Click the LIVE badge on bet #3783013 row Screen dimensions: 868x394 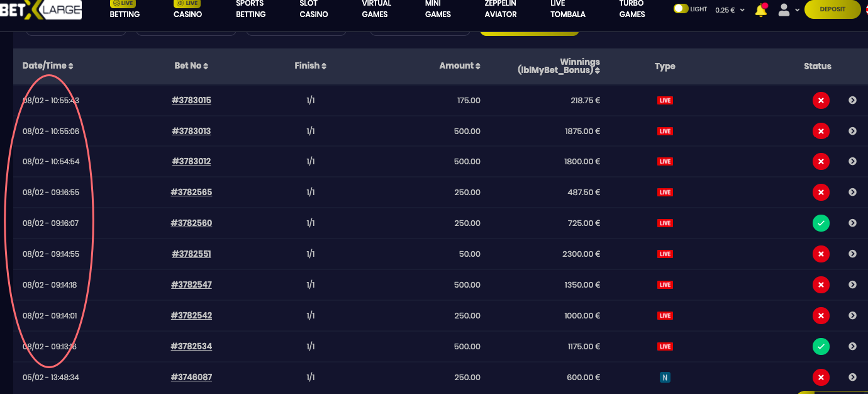(665, 132)
